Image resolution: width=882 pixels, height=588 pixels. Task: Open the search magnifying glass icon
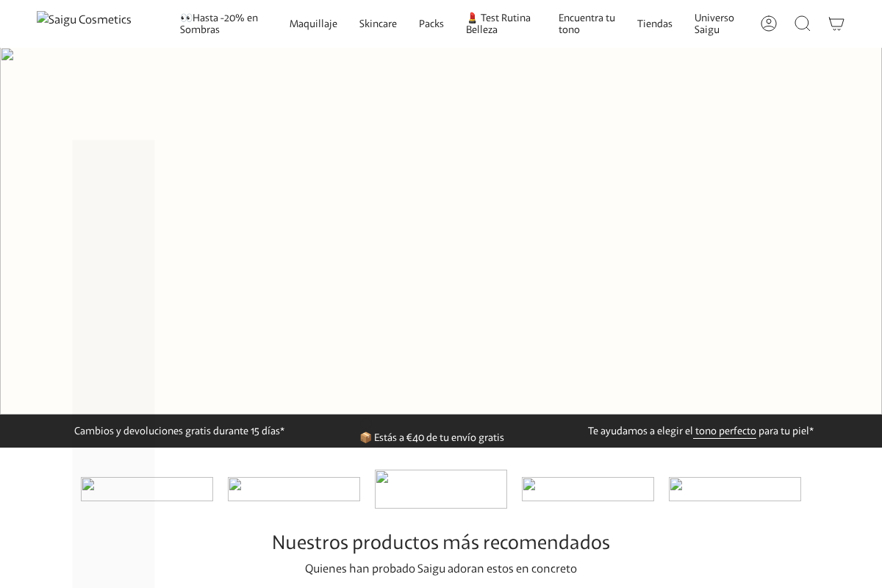803,24
